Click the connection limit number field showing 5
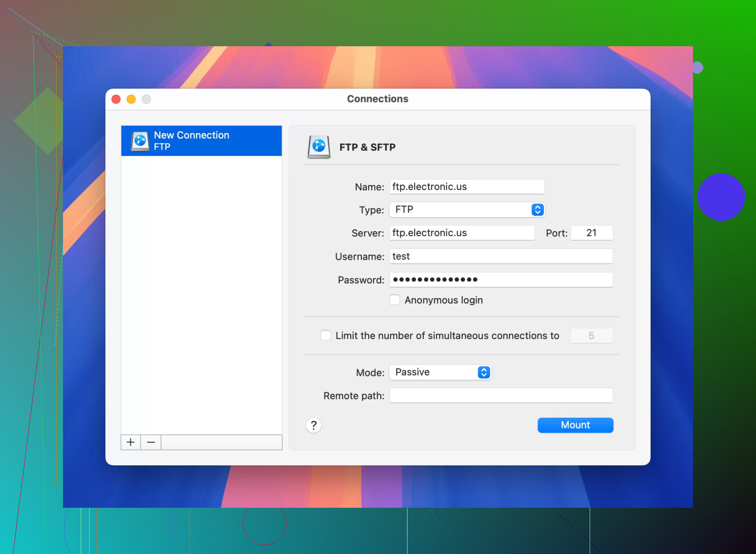This screenshot has height=554, width=756. pos(592,336)
